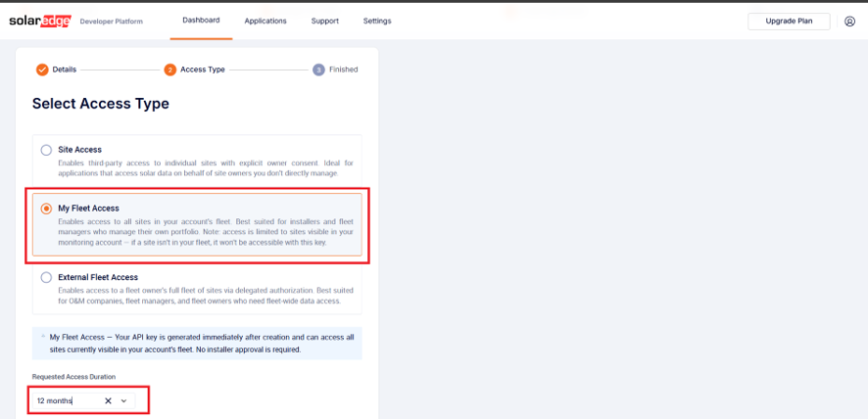
Task: Click the Access Type step label
Action: [x=203, y=70]
